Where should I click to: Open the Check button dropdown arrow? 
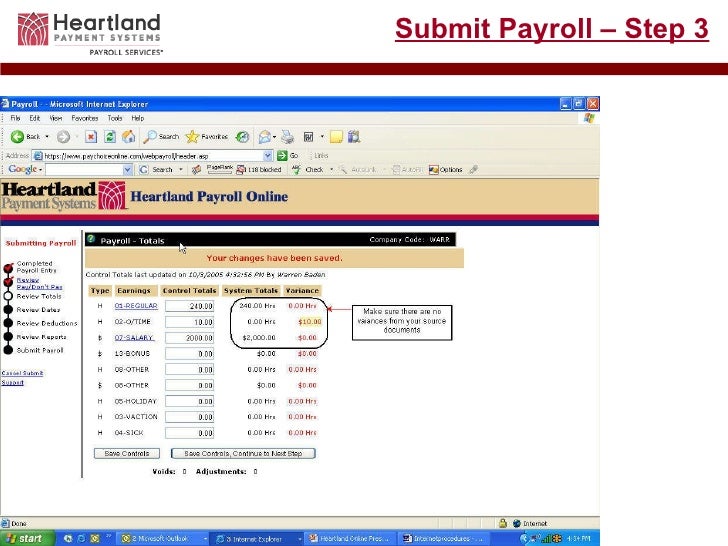[x=332, y=169]
